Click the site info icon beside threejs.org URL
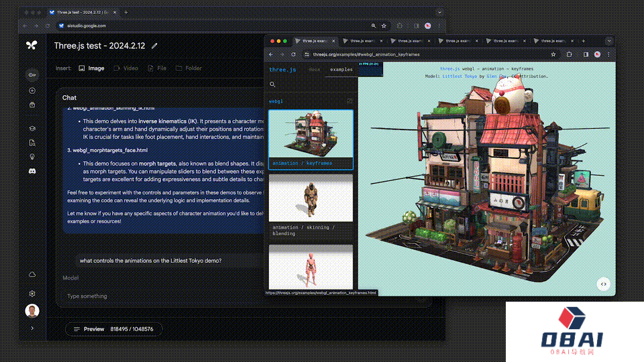The height and width of the screenshot is (362, 644). (307, 54)
